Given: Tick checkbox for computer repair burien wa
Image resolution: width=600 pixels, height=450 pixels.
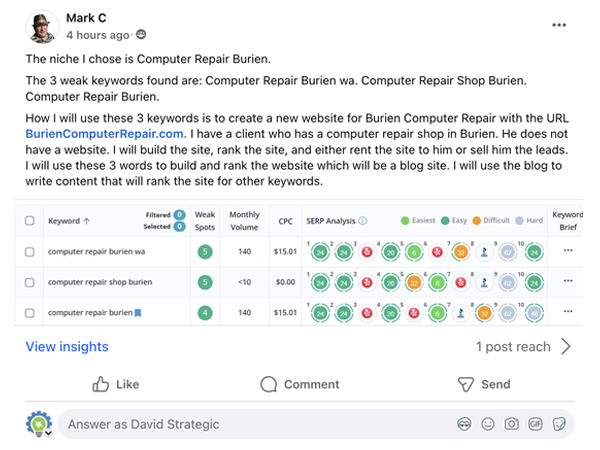Looking at the screenshot, I should pos(29,252).
